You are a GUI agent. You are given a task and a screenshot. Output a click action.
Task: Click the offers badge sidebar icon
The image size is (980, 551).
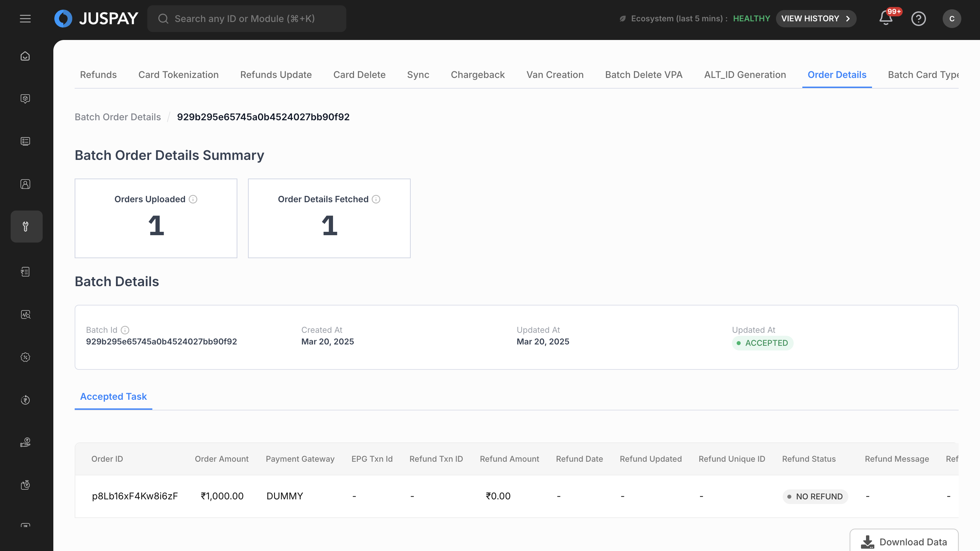[25, 357]
